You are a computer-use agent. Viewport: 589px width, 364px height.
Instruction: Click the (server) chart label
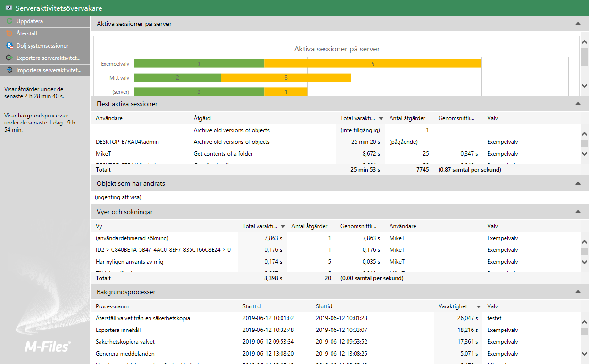point(121,91)
